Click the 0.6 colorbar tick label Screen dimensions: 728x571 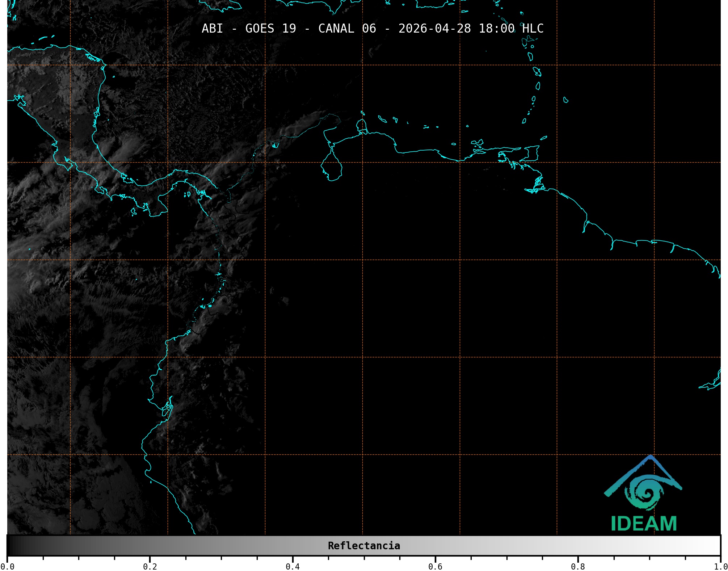click(435, 567)
